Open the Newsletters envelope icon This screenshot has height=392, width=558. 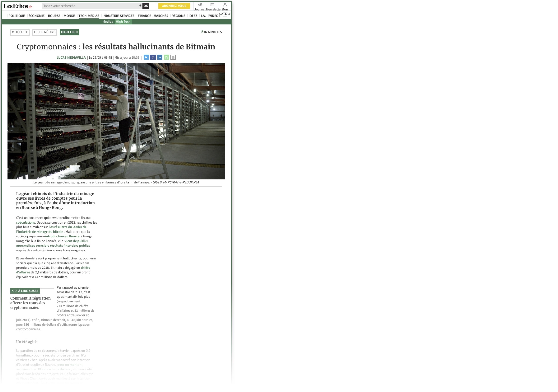212,5
